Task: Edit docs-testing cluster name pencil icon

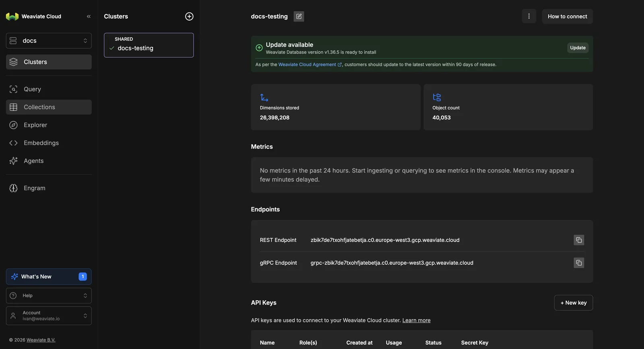Action: pos(299,17)
